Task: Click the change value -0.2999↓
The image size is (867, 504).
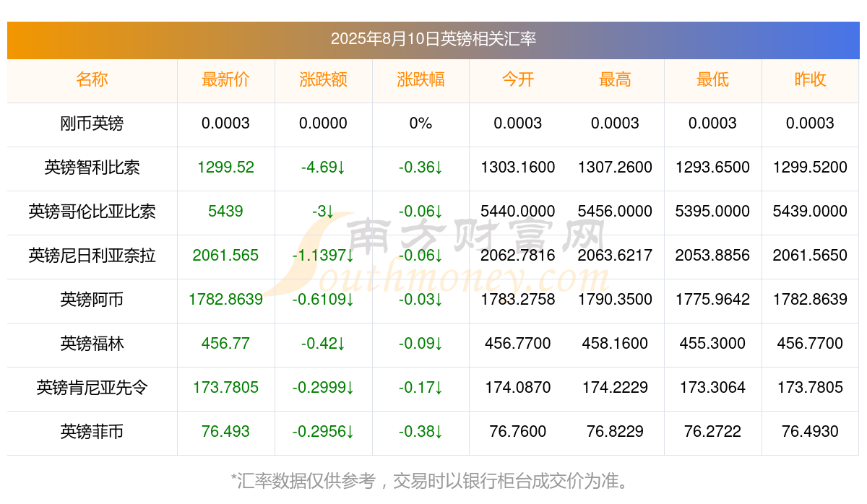Action: coord(323,388)
